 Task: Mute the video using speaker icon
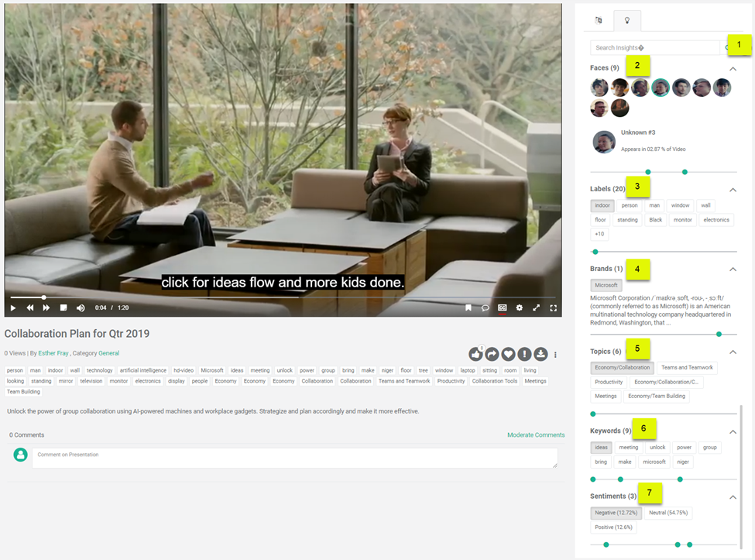click(81, 307)
